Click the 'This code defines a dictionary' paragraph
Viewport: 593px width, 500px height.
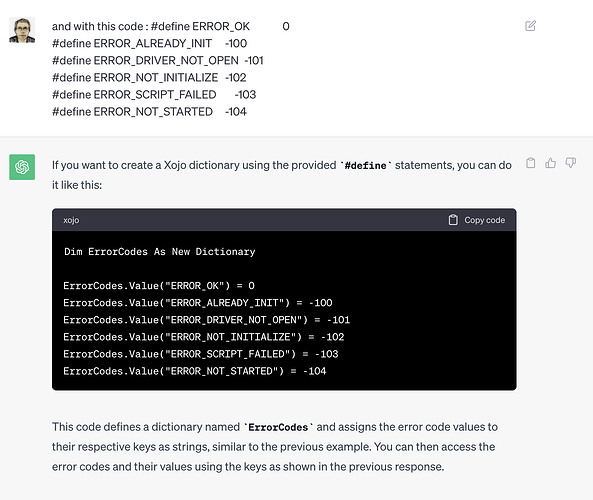tap(275, 447)
